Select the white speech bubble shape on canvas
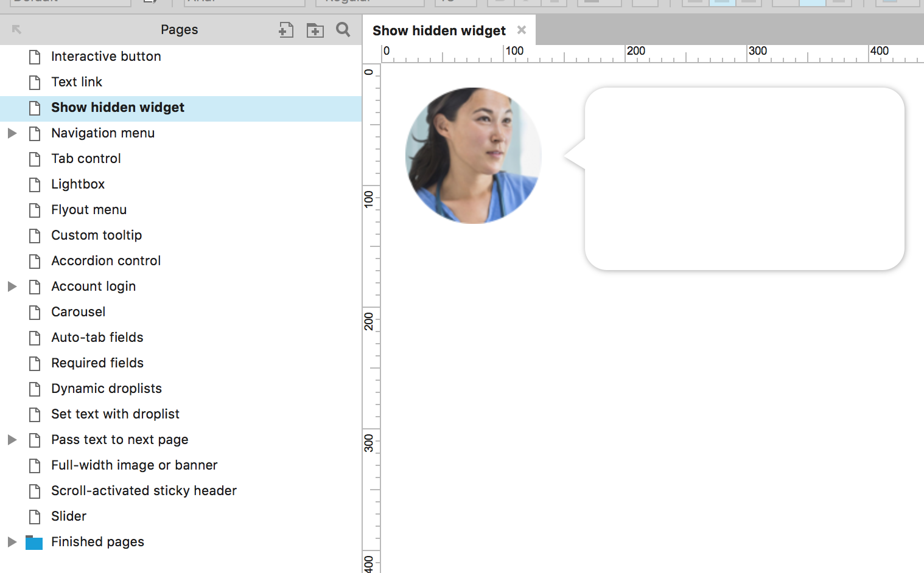 (734, 179)
